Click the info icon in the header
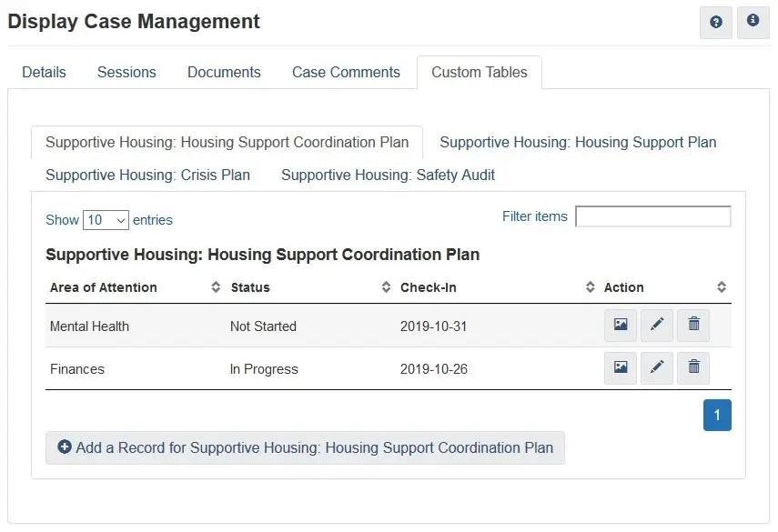The width and height of the screenshot is (778, 532). (753, 23)
